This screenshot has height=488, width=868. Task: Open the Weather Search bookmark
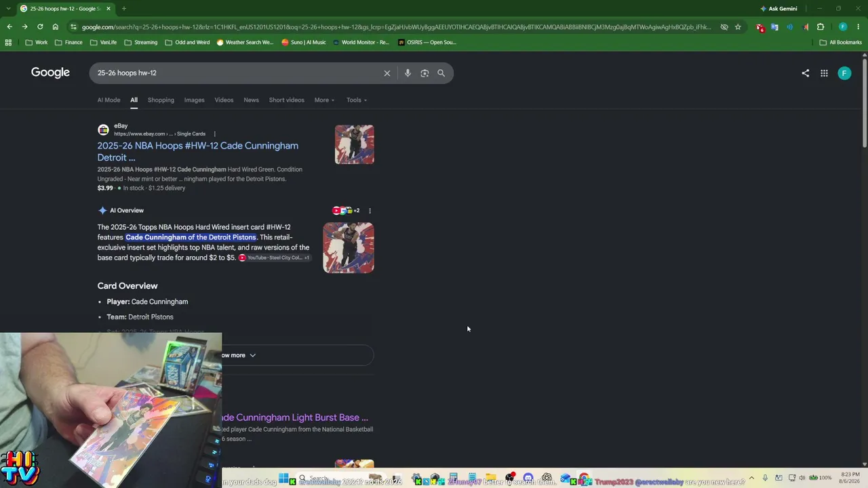click(245, 42)
